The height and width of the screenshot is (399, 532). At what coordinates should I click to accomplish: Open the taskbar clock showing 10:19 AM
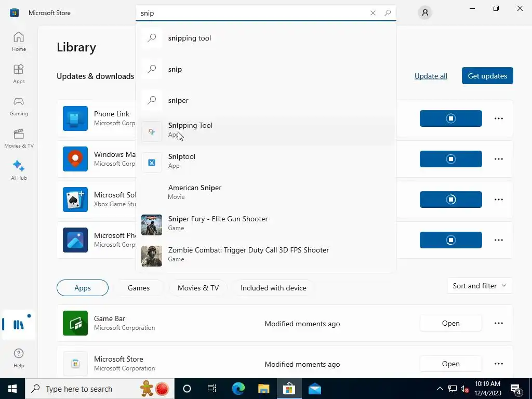pyautogui.click(x=487, y=389)
